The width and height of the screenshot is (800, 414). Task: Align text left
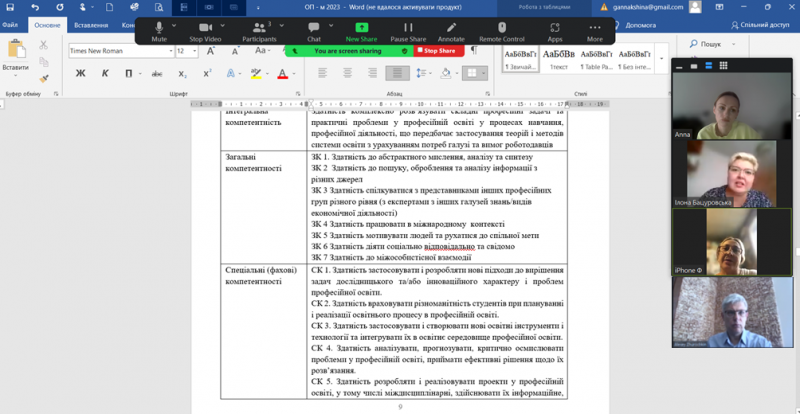[x=322, y=73]
